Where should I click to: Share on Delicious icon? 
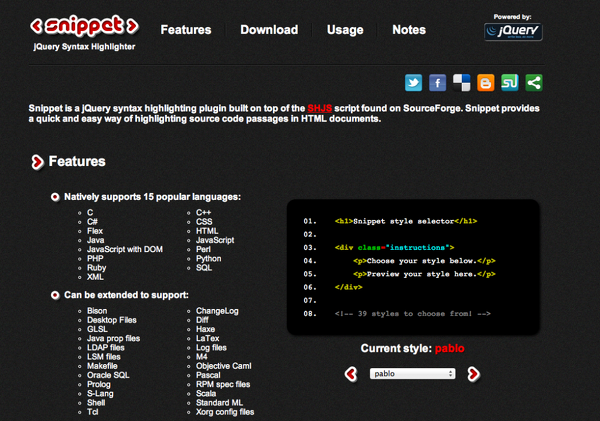tap(461, 83)
